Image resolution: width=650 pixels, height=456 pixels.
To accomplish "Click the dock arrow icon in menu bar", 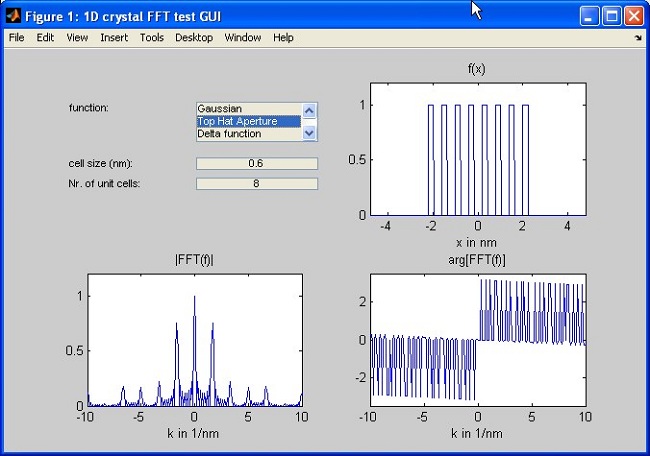I will 638,38.
